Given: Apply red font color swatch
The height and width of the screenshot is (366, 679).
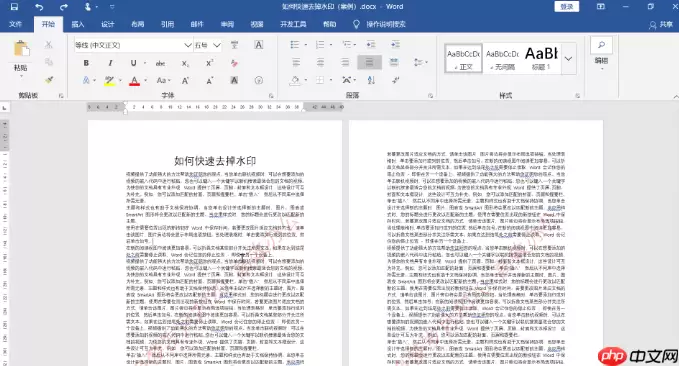Looking at the screenshot, I should pos(134,81).
